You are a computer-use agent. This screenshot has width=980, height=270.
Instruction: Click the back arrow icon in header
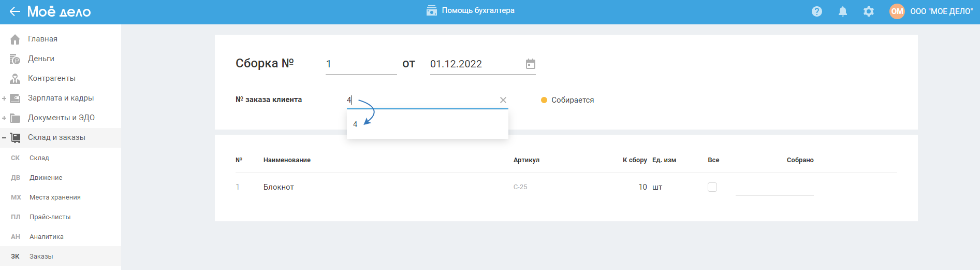[x=14, y=11]
